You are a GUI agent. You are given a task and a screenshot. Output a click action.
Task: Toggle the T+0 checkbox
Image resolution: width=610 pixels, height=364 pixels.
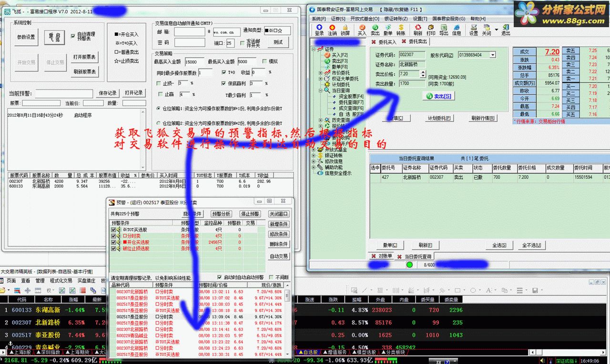point(224,72)
